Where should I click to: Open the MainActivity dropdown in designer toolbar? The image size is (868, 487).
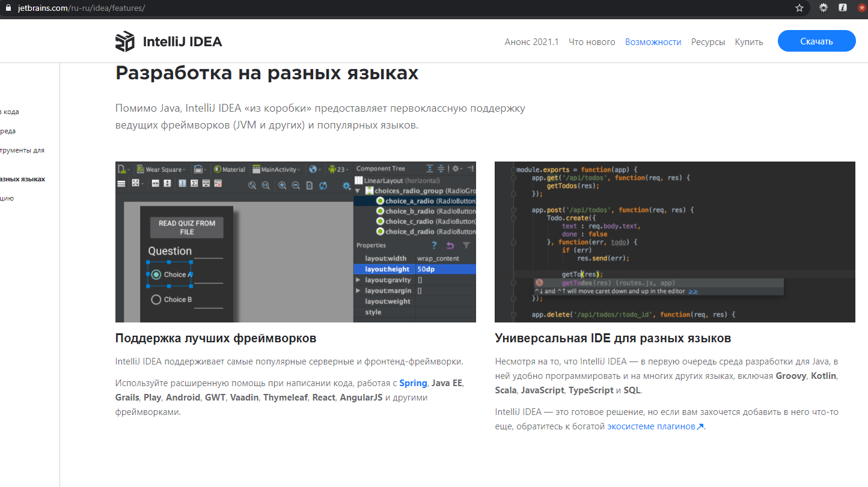tap(278, 169)
